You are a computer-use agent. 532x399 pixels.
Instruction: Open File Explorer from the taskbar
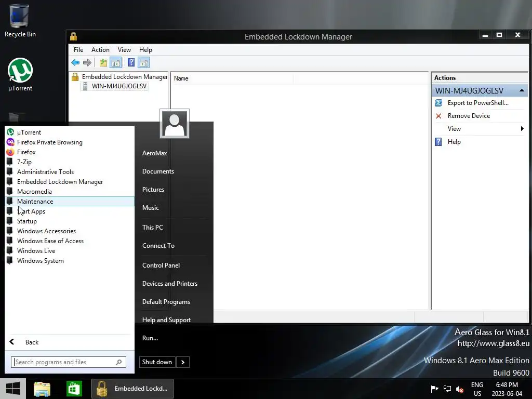pyautogui.click(x=42, y=389)
